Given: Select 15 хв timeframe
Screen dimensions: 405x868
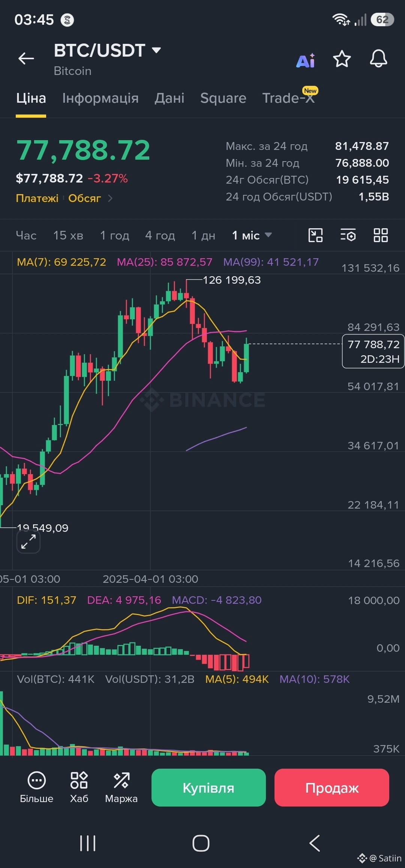Looking at the screenshot, I should [x=68, y=235].
